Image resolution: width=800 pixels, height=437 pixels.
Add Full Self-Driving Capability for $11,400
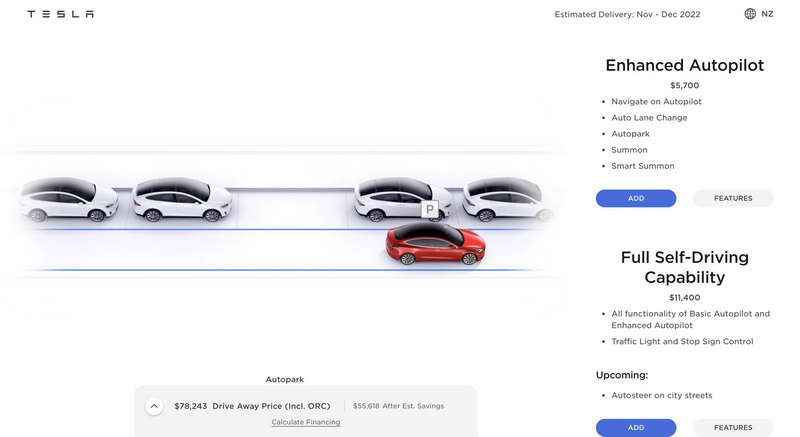636,428
